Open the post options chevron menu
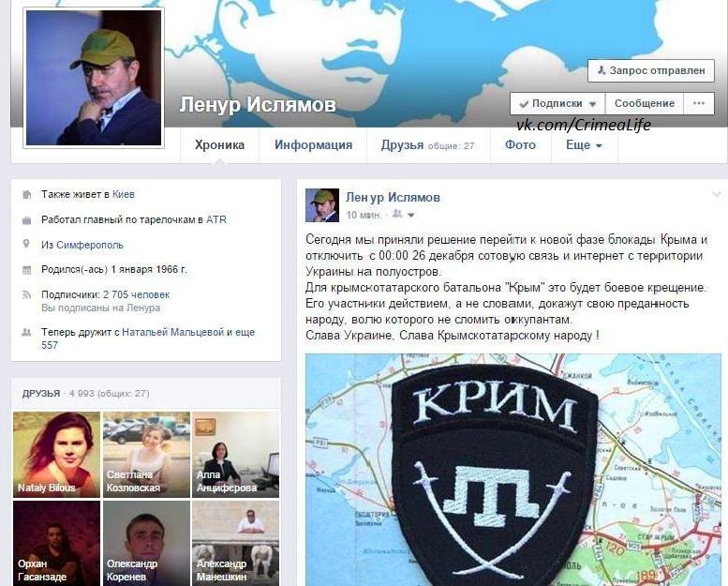The width and height of the screenshot is (728, 586). (717, 194)
